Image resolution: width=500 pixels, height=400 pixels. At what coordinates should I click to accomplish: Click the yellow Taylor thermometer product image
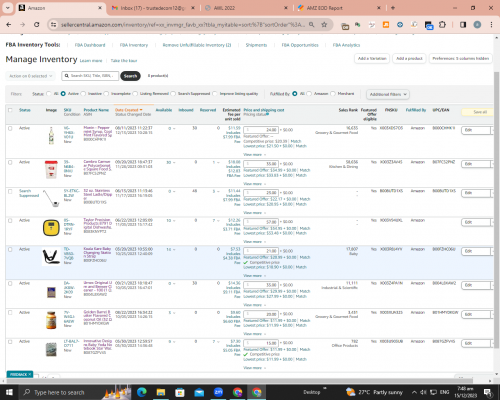tap(51, 228)
